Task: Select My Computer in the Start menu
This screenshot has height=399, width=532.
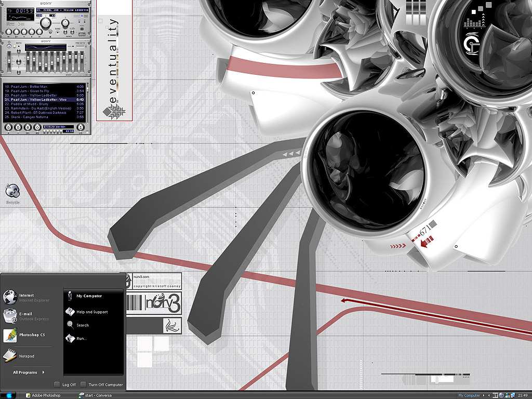Action: click(x=89, y=296)
